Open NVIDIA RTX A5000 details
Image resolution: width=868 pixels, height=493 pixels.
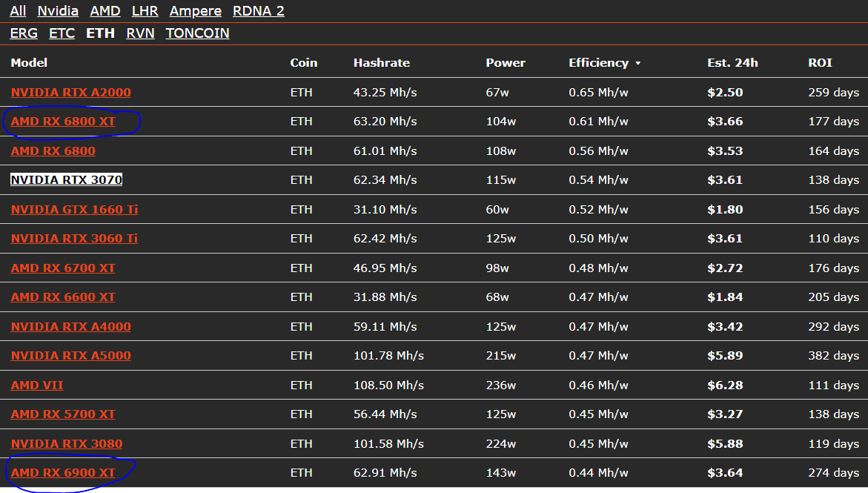(x=70, y=356)
